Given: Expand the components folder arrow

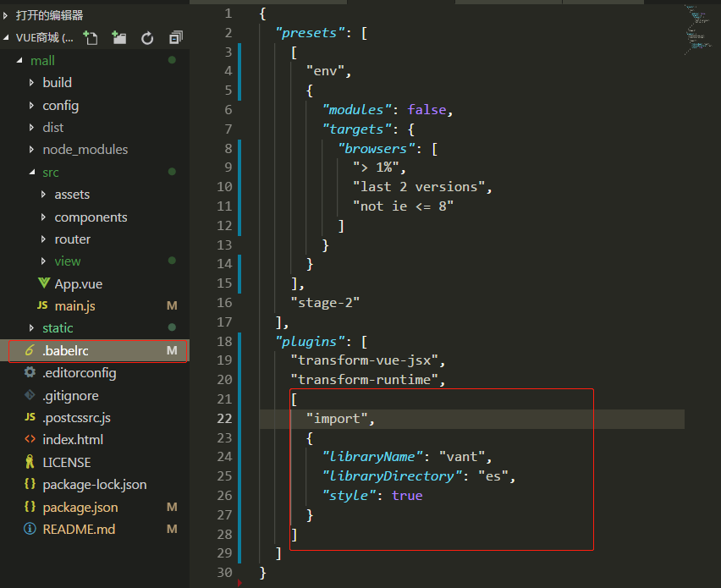Looking at the screenshot, I should click(x=43, y=217).
